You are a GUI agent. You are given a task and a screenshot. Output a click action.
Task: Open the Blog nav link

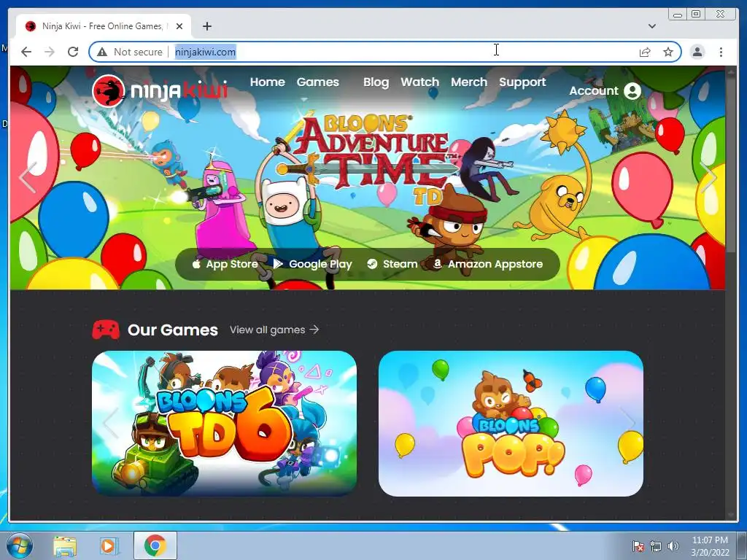(376, 82)
